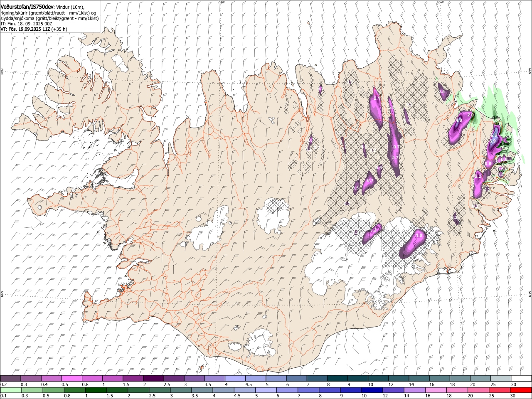532x399 pixels.
Task: Pick the upper legend swatch labelled 4.5
Action: (255, 378)
